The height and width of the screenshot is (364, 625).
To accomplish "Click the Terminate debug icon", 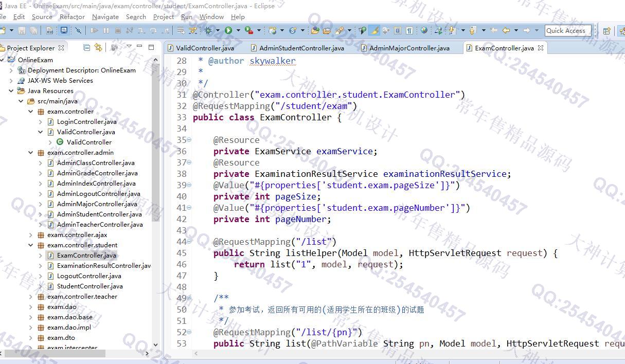I will (118, 30).
